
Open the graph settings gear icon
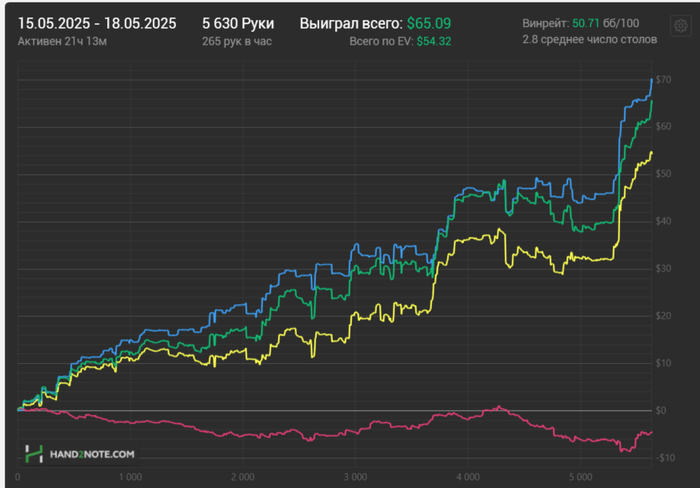tap(680, 26)
